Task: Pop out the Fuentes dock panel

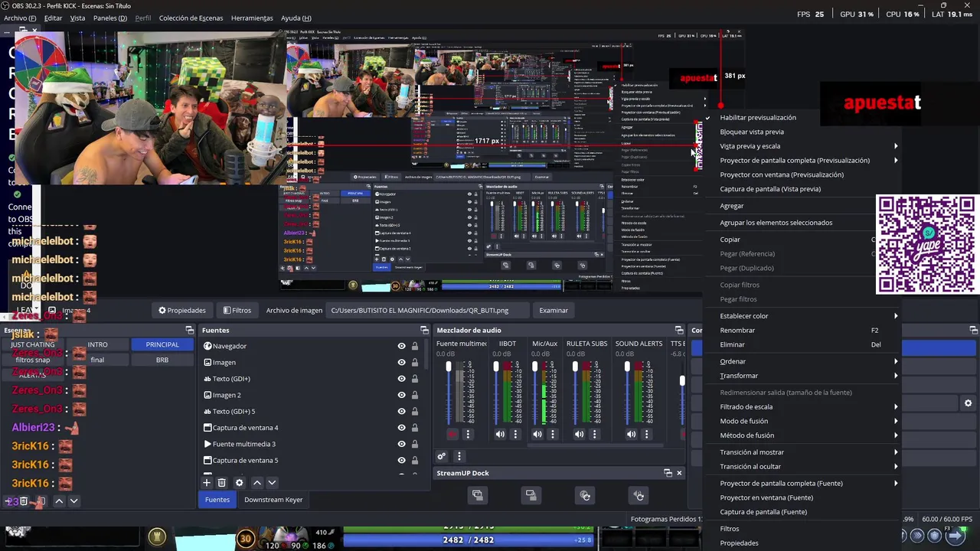Action: click(x=424, y=330)
